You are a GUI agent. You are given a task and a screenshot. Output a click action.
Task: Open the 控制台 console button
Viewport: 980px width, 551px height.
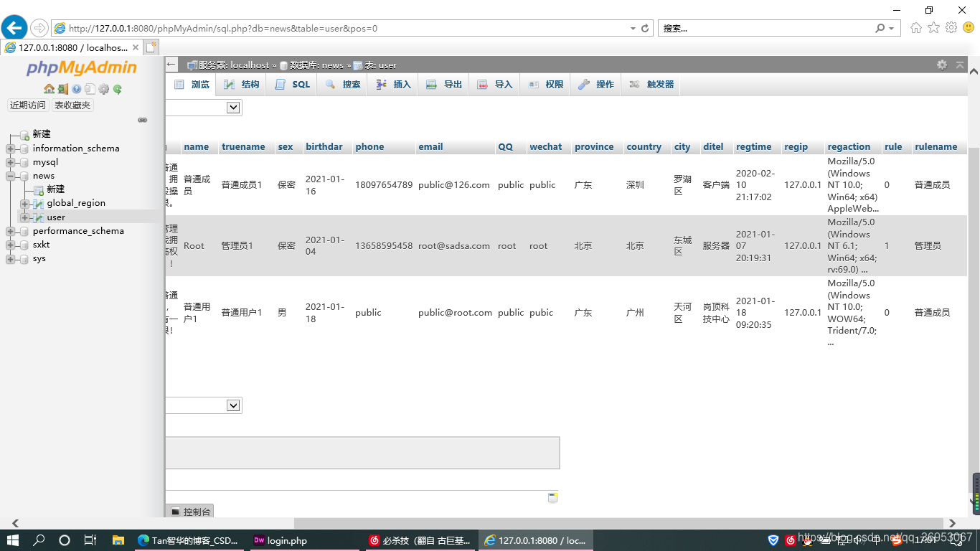[190, 512]
